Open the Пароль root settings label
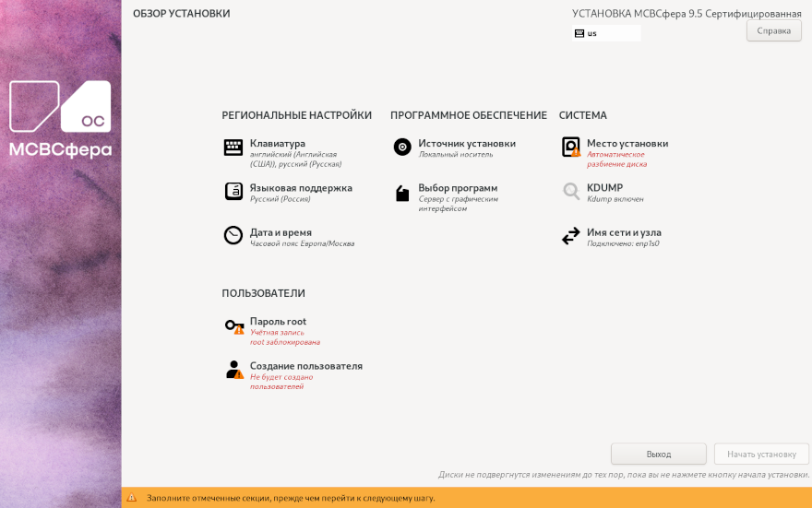The image size is (812, 508). [x=278, y=321]
